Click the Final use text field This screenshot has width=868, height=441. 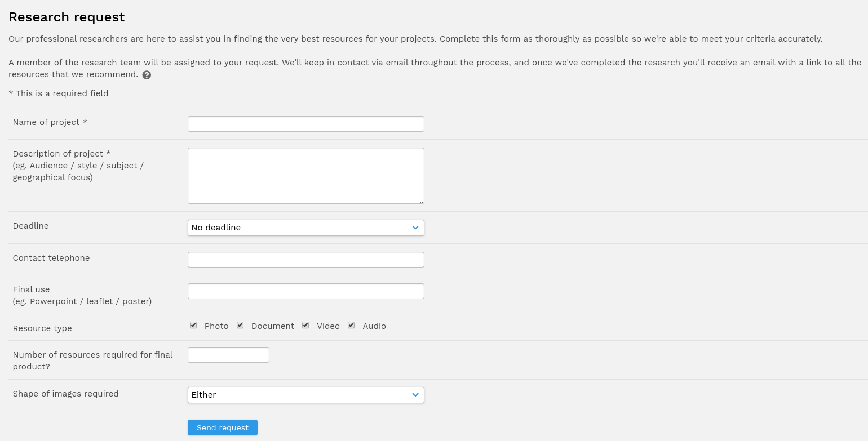(x=305, y=291)
